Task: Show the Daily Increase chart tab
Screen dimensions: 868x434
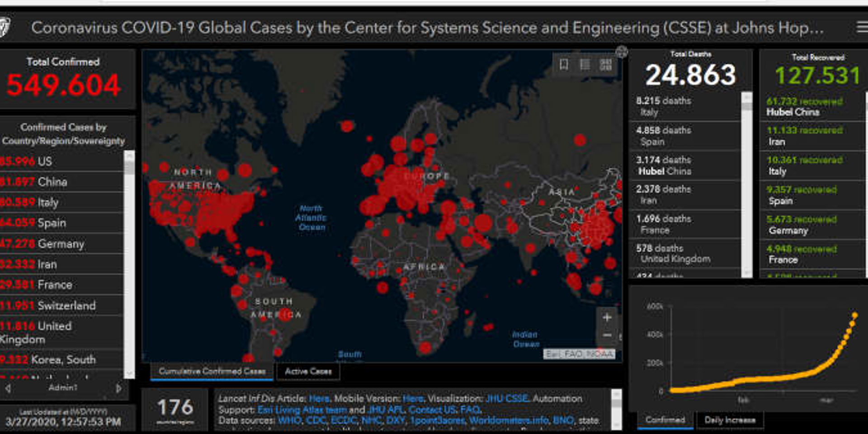Action: tap(730, 420)
